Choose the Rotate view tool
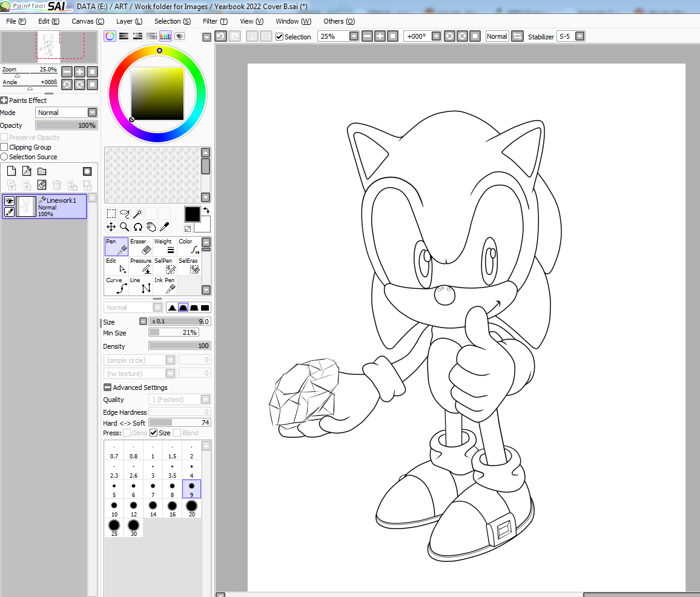This screenshot has height=597, width=700. coord(138,227)
